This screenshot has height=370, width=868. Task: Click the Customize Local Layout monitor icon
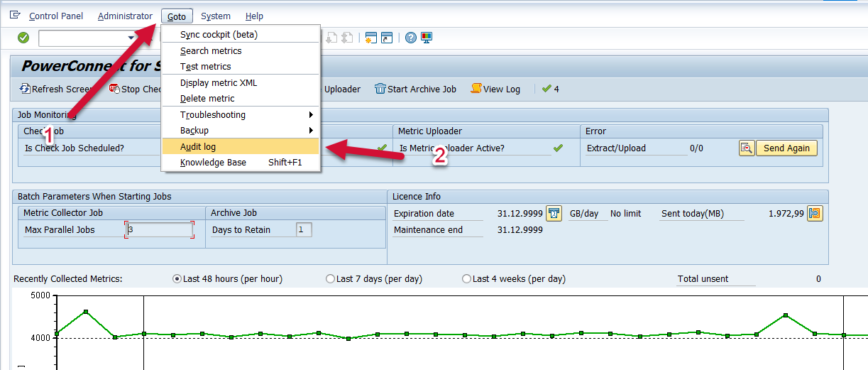(x=427, y=38)
